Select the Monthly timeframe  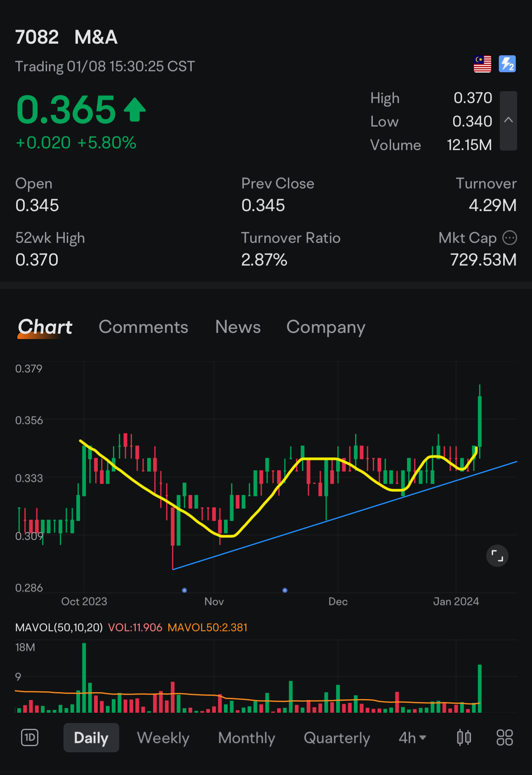[247, 737]
